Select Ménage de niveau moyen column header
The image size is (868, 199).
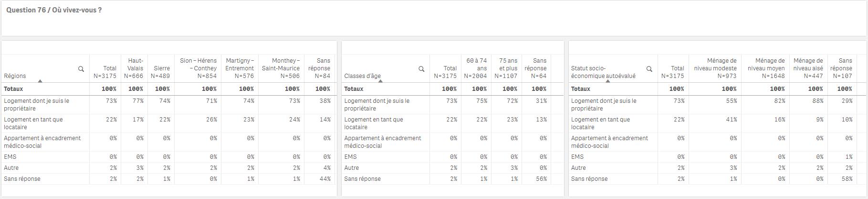pyautogui.click(x=765, y=68)
